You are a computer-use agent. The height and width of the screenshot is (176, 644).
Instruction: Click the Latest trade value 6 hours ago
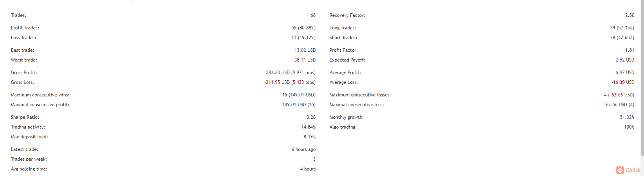point(303,149)
